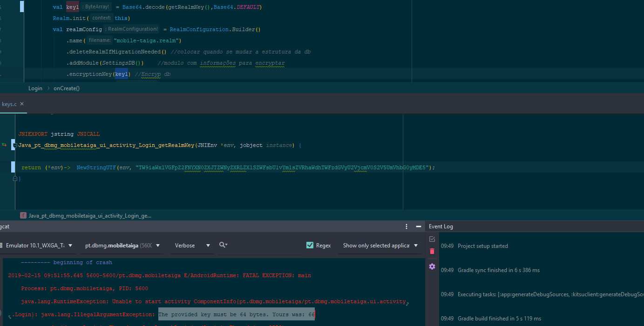Close the keys.c editor tab
The height and width of the screenshot is (326, 644).
(x=22, y=104)
